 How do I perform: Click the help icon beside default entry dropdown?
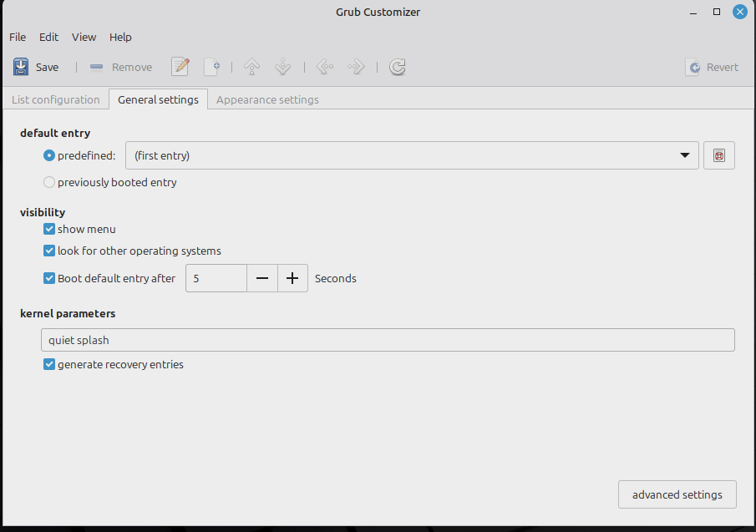point(718,155)
